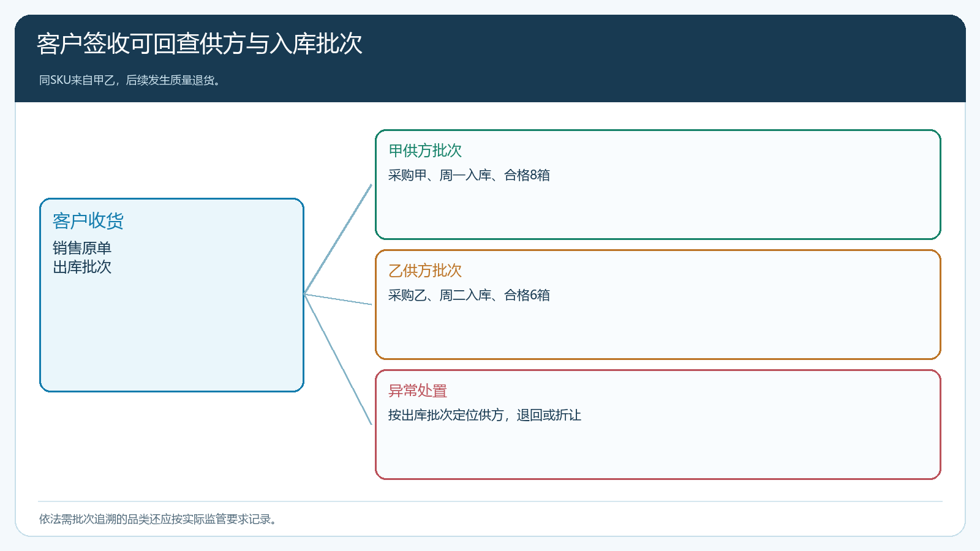980x551 pixels.
Task: Select the red-bordered 异常处置 card body
Action: click(658, 448)
